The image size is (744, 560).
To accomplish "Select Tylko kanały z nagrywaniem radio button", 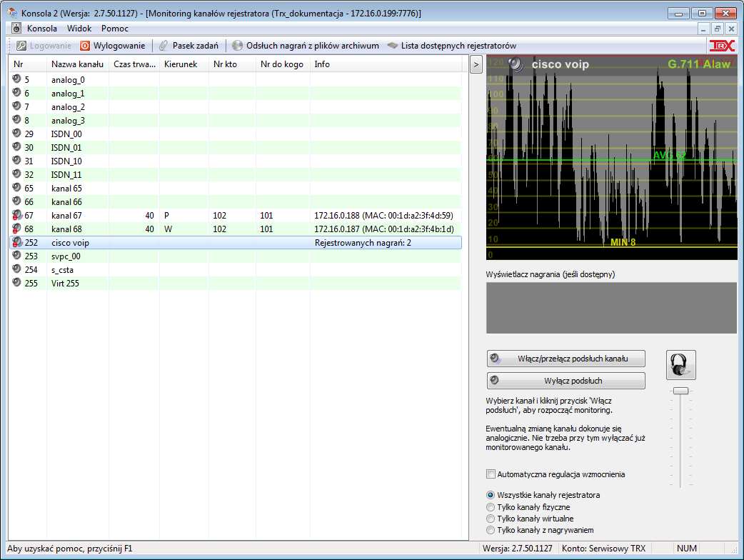I will (x=491, y=530).
